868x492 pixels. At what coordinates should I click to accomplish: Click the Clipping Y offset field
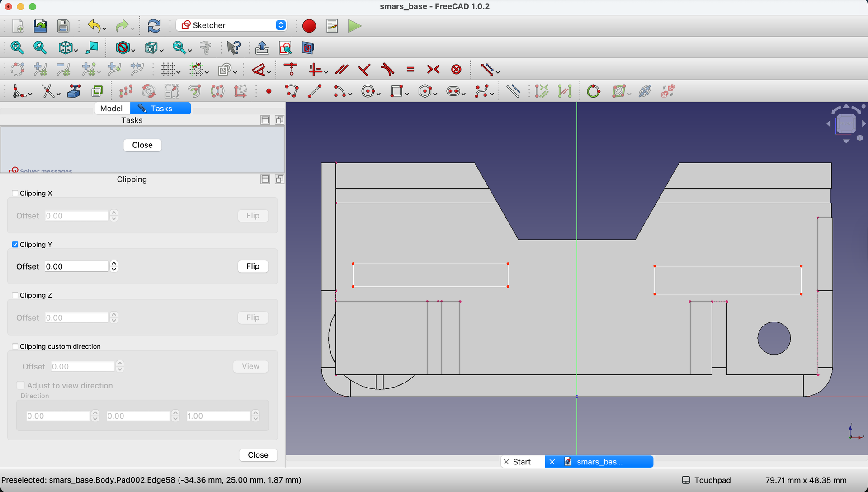point(77,266)
